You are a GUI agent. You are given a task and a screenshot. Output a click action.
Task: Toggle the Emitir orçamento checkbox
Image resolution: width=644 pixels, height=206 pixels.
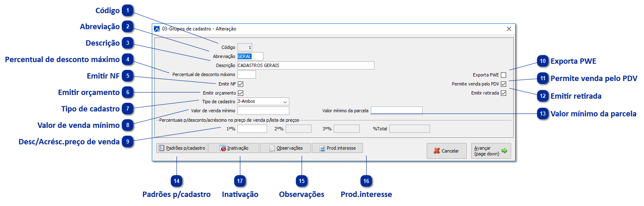[x=241, y=93]
